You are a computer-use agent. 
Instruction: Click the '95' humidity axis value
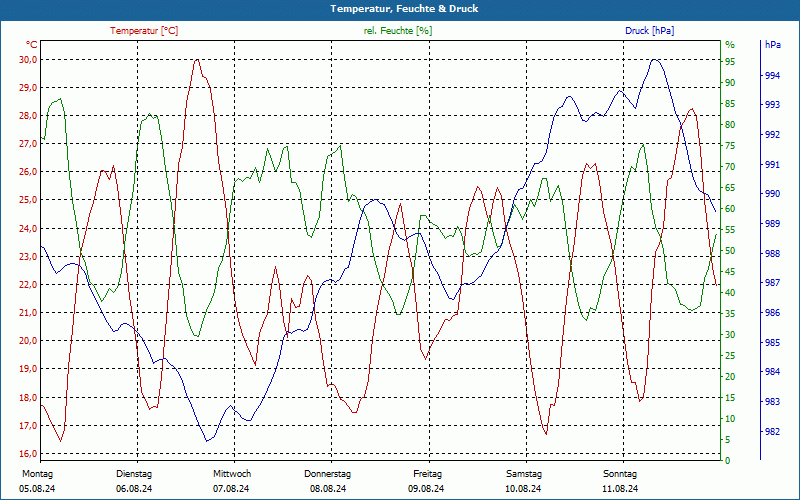(x=730, y=62)
